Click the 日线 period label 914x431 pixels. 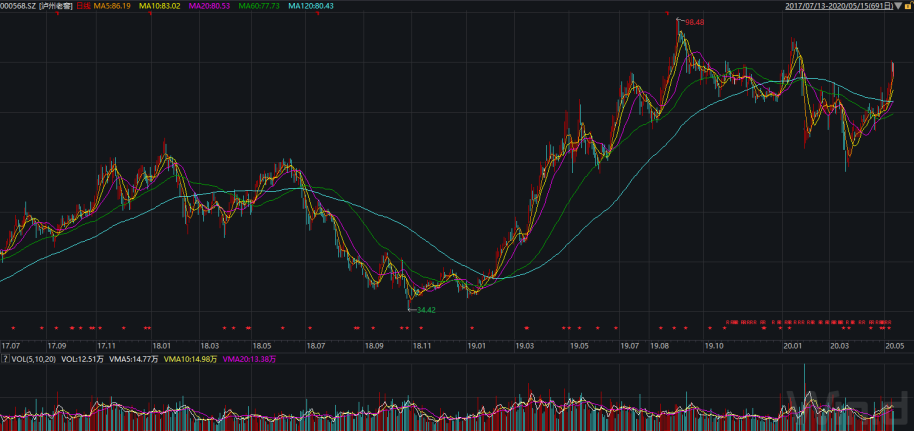click(82, 6)
